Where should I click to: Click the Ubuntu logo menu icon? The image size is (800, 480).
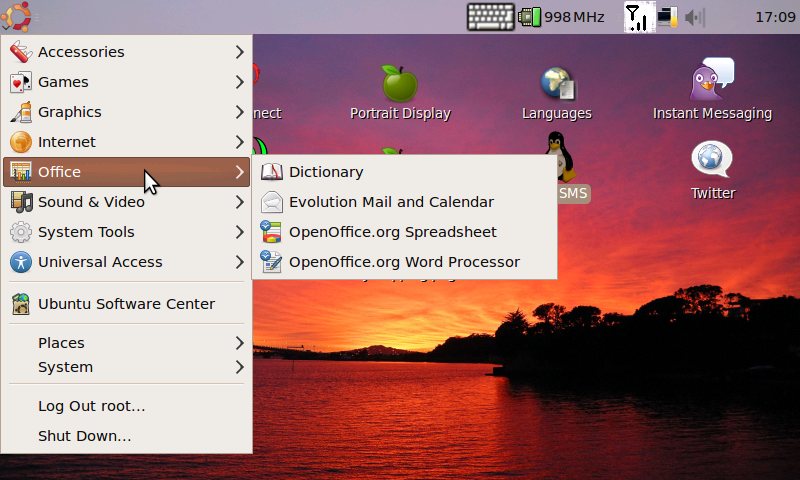[x=20, y=17]
